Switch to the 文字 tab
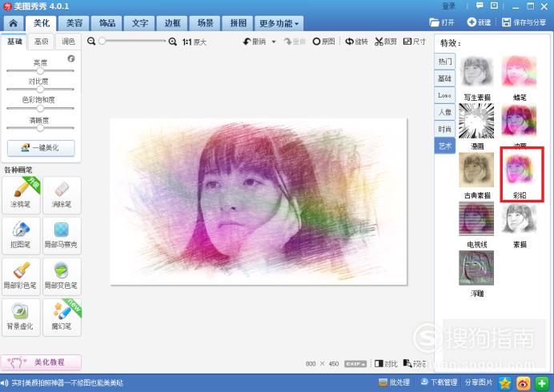The image size is (554, 392). 140,23
